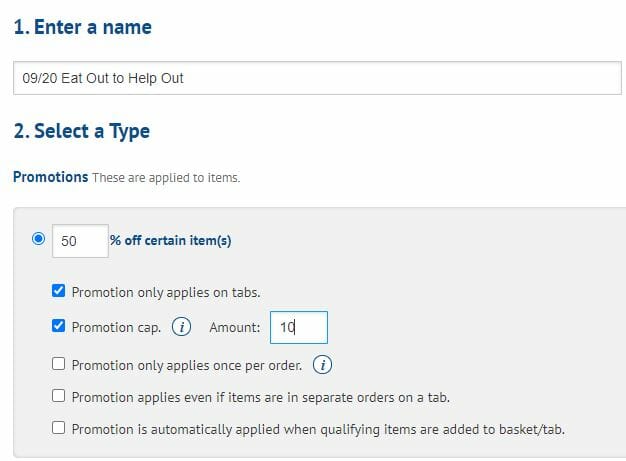
Task: Click the cap Amount input box
Action: click(x=298, y=327)
